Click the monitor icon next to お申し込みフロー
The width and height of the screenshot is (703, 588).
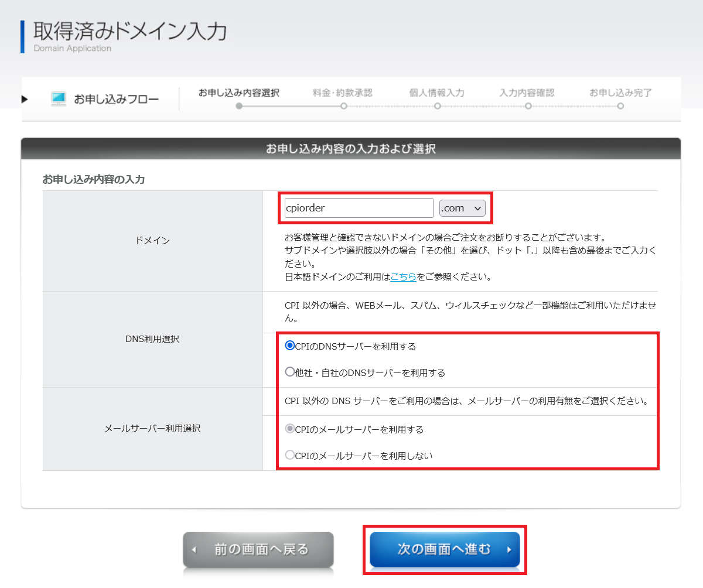point(59,99)
